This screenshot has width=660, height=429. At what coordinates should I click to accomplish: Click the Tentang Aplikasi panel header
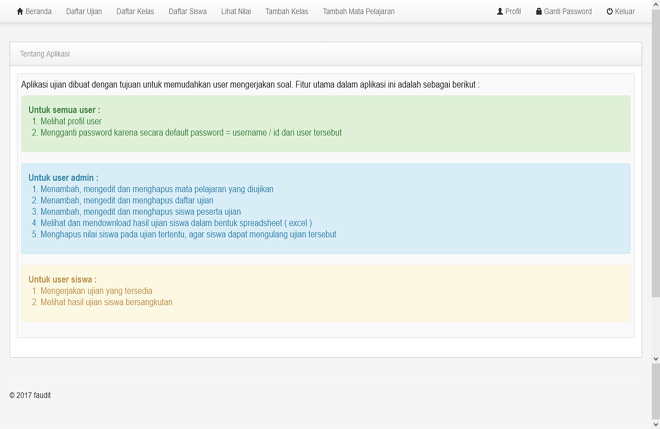pos(326,54)
